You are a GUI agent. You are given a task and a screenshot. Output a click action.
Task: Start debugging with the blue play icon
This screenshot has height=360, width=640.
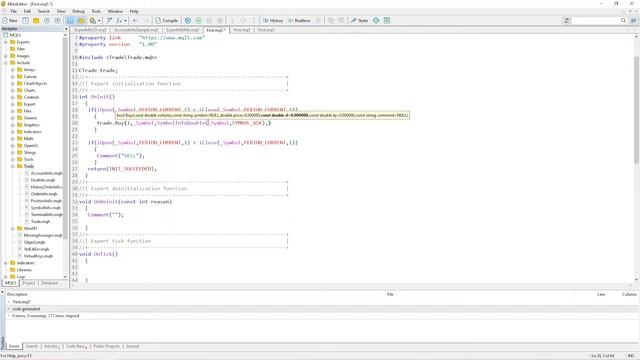pyautogui.click(x=188, y=20)
